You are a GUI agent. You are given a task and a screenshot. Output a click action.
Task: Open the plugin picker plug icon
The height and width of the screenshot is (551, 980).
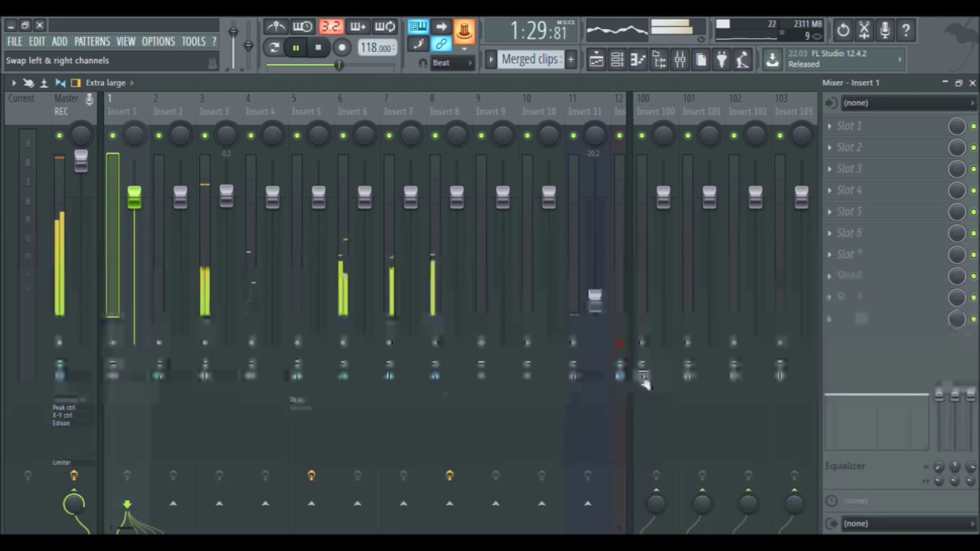[x=721, y=60]
